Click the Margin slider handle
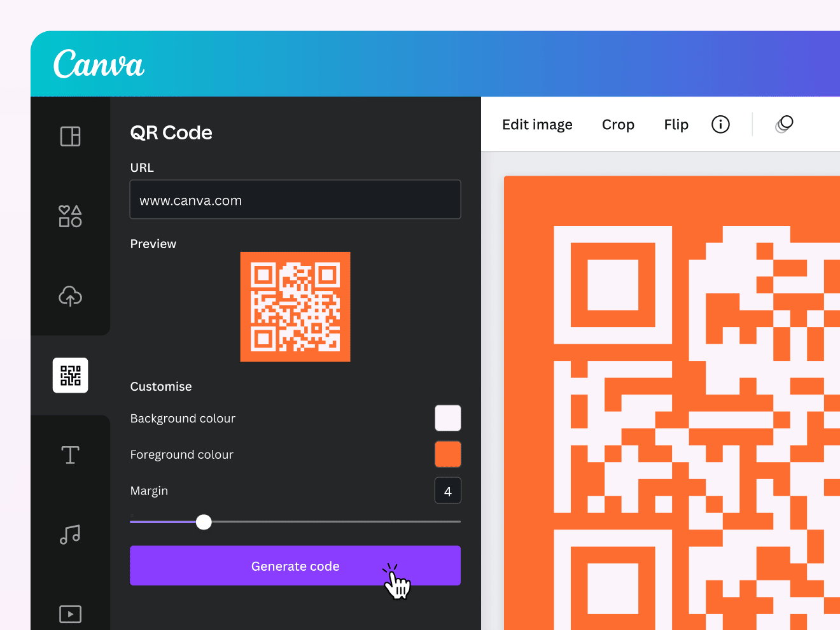840x630 pixels. point(204,522)
